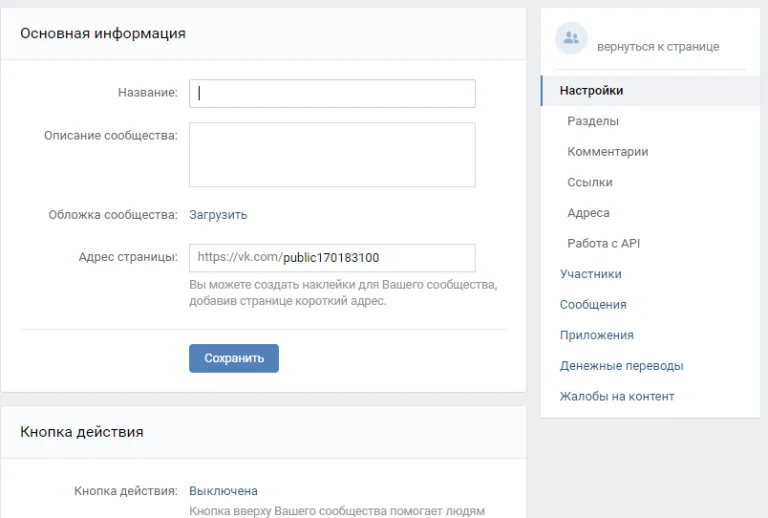
Task: Click the Название: field label
Action: [148, 93]
